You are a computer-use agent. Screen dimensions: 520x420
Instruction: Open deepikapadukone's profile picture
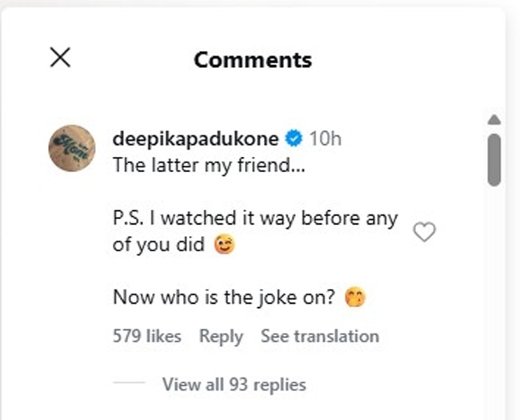[x=73, y=146]
